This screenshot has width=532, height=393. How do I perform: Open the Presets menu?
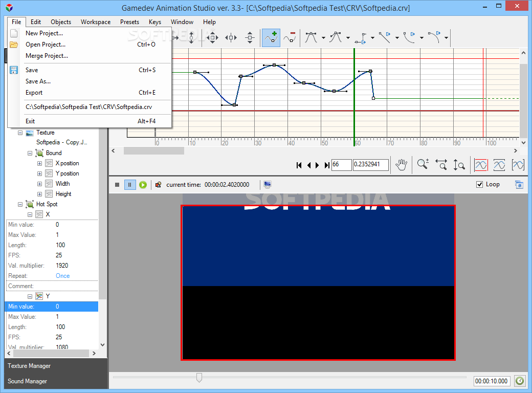click(129, 21)
